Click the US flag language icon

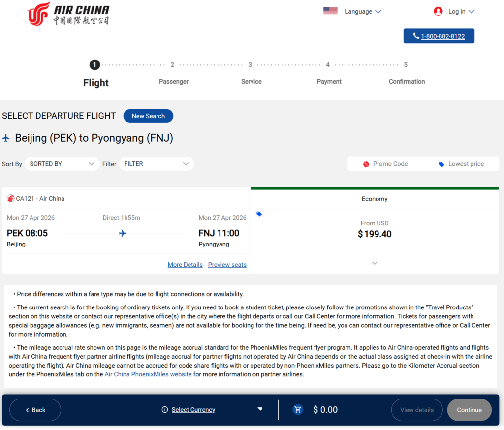[330, 10]
